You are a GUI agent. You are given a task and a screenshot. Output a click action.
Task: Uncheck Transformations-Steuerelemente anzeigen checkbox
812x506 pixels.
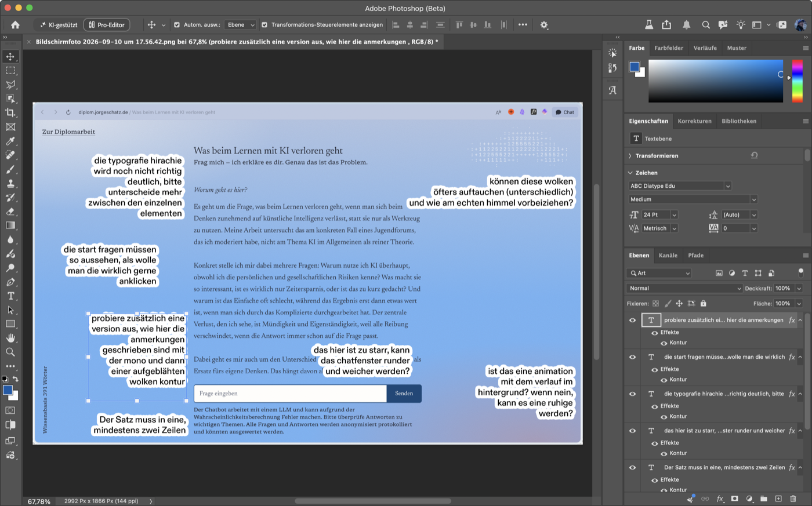[x=264, y=25]
